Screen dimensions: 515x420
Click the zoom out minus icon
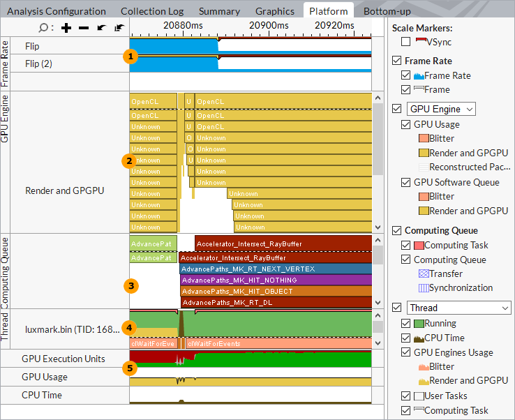(x=84, y=28)
